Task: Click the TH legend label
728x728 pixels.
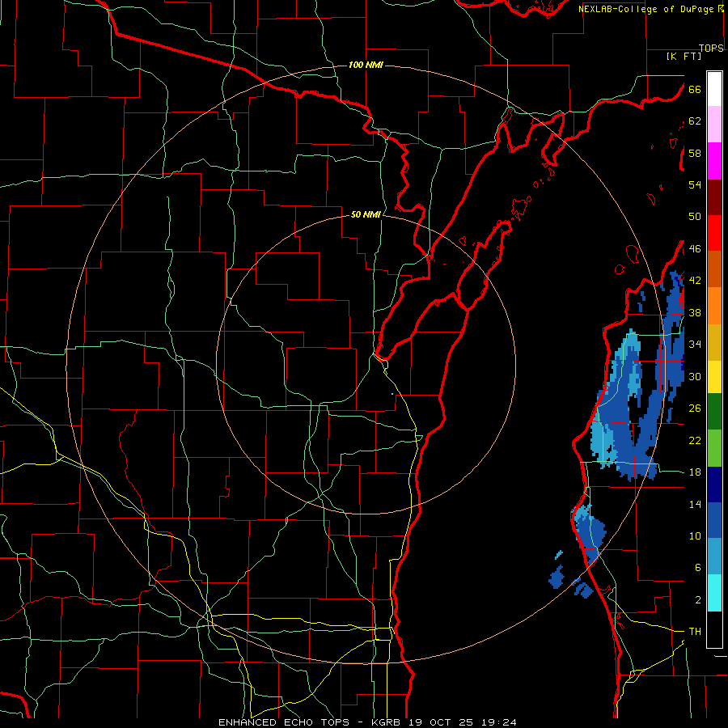Action: (695, 632)
